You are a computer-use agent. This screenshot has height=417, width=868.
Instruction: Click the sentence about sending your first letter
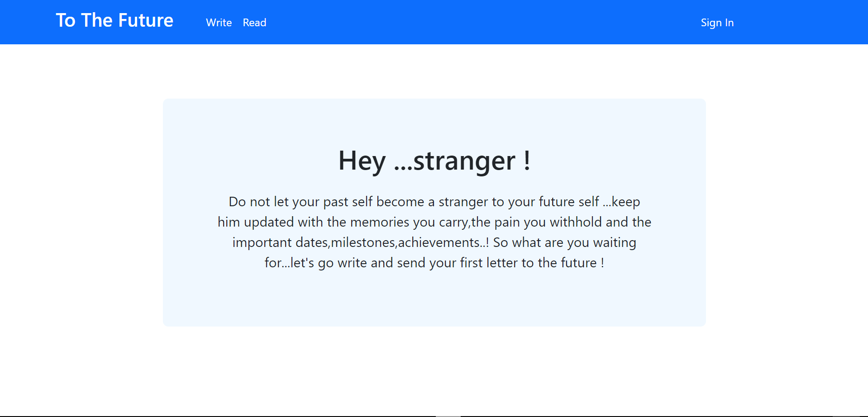click(434, 262)
